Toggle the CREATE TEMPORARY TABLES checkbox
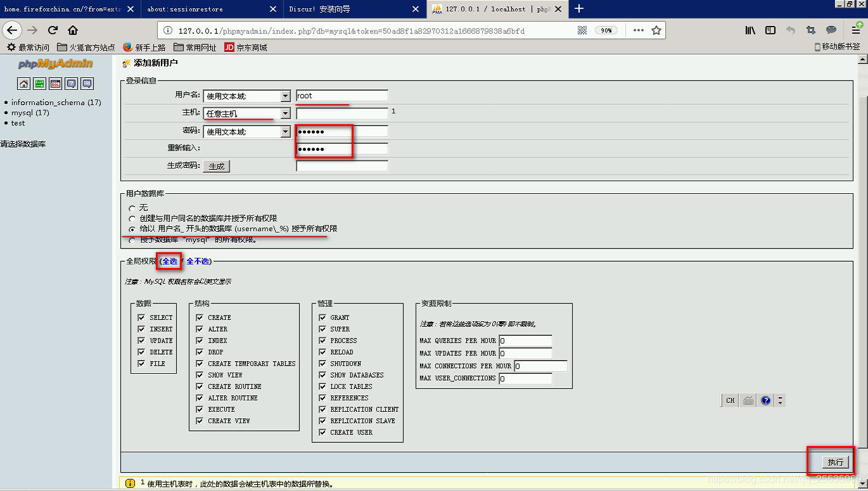Viewport: 868px width, 491px height. click(x=200, y=363)
